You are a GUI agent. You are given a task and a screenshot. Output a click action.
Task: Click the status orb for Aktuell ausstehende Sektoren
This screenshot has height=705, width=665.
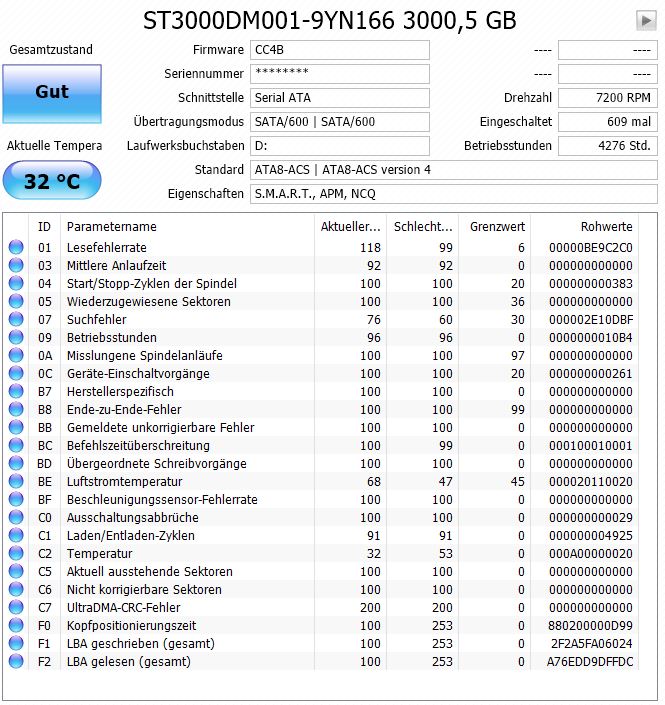pos(16,571)
